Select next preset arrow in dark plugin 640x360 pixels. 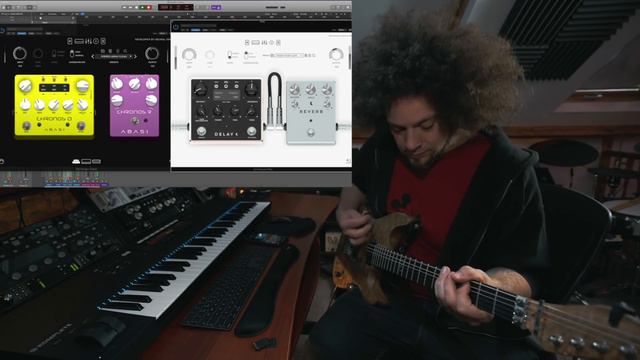point(136,56)
